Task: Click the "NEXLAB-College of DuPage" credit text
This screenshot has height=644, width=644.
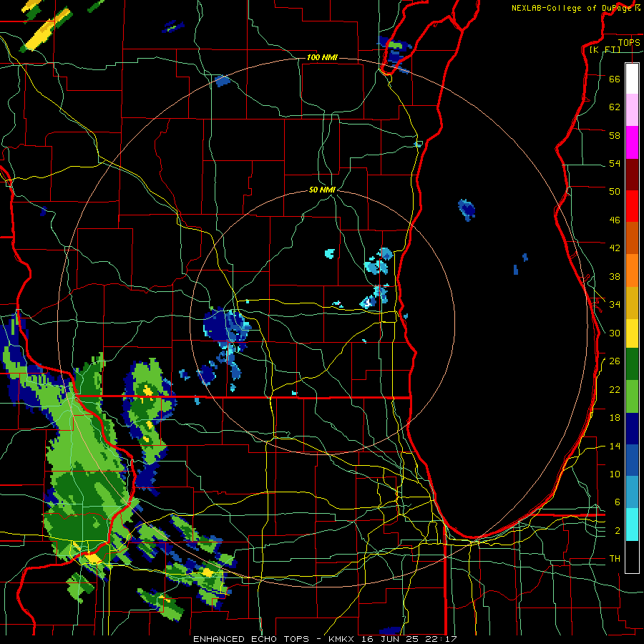Action: (572, 8)
